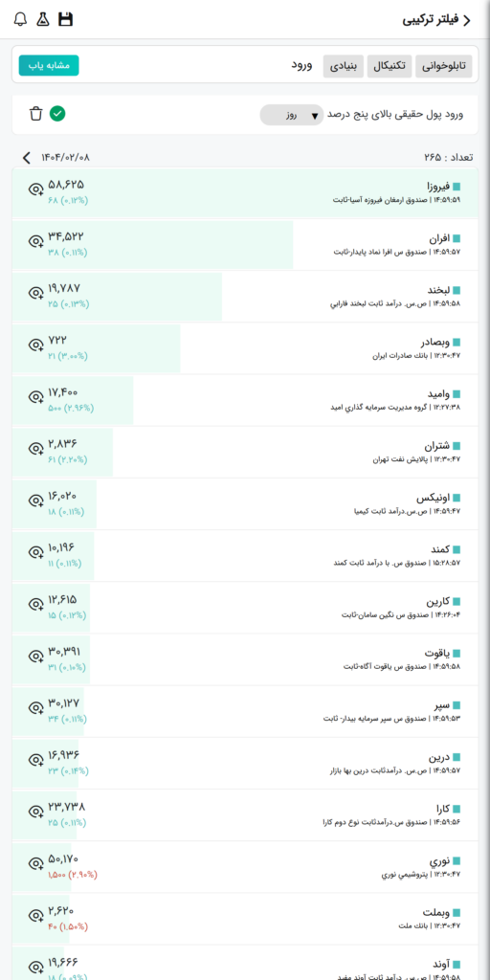Add شتران to watchlist via eye icon
This screenshot has height=980, width=490.
35,448
